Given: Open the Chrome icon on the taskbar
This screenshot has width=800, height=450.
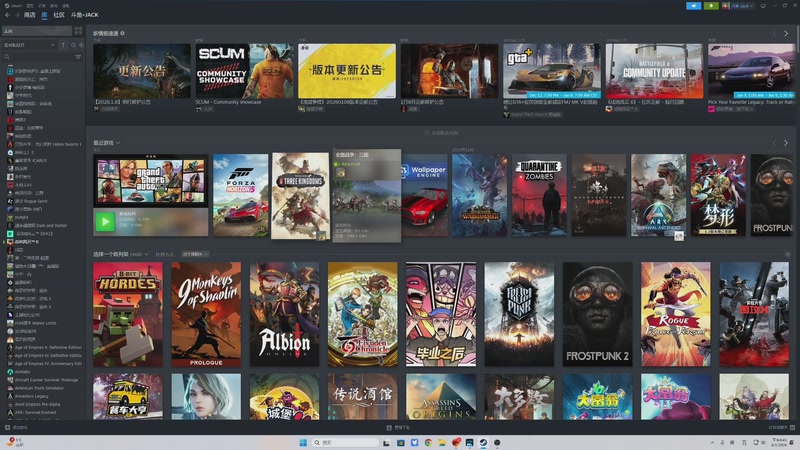Looking at the screenshot, I should tap(428, 442).
